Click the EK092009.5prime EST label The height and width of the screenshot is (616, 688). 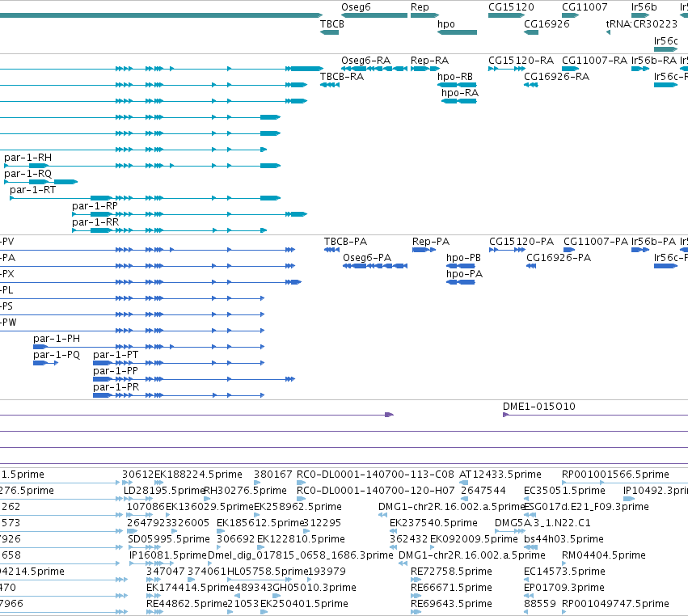pyautogui.click(x=474, y=539)
